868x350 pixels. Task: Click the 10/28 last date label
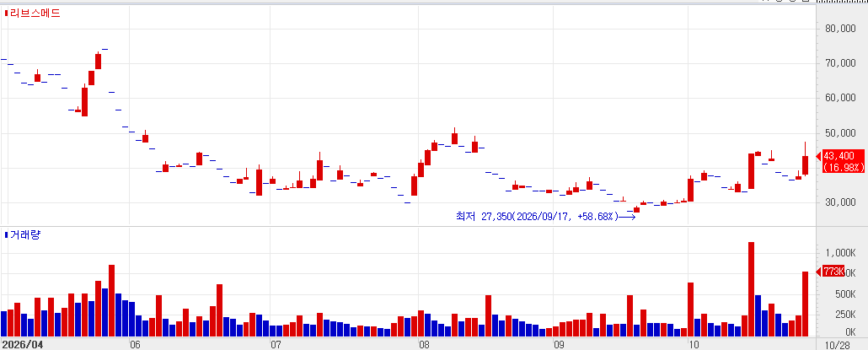point(835,344)
